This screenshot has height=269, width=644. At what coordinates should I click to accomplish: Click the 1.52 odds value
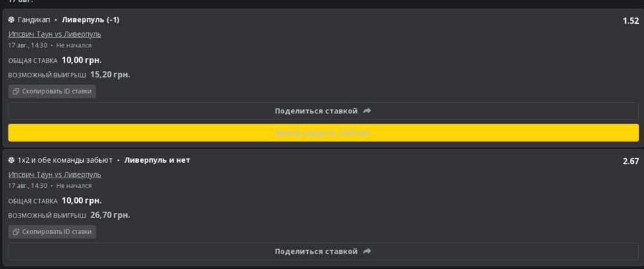[x=631, y=21]
